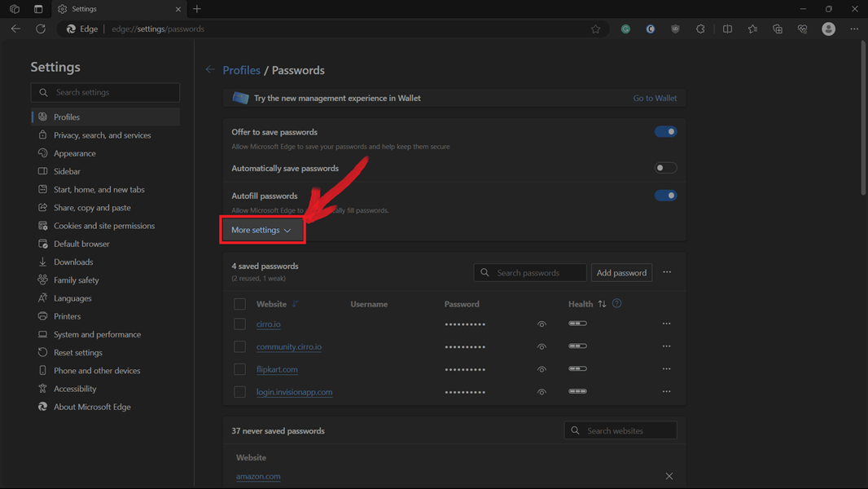Viewport: 868px width, 489px height.
Task: Select Cookies and site permissions
Action: pos(103,226)
